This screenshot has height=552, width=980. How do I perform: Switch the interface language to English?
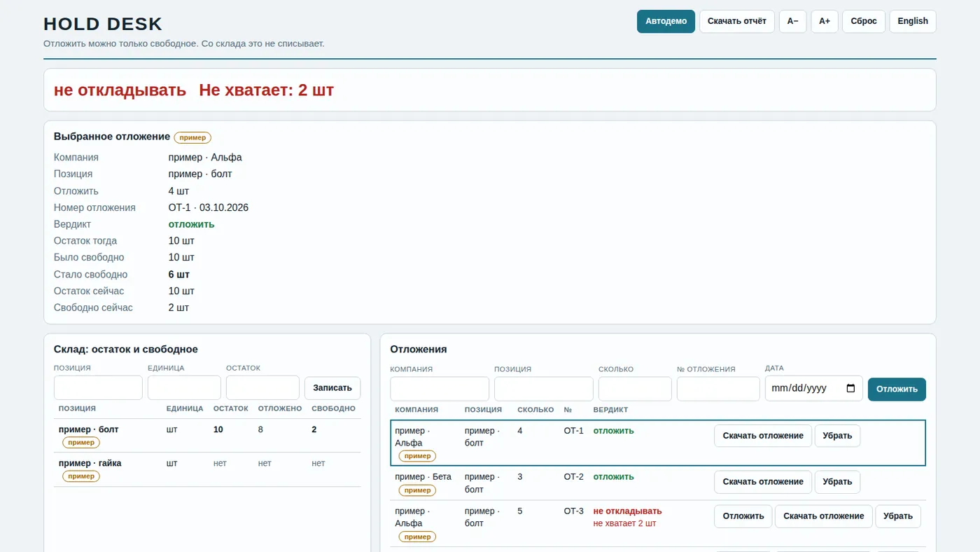[913, 21]
